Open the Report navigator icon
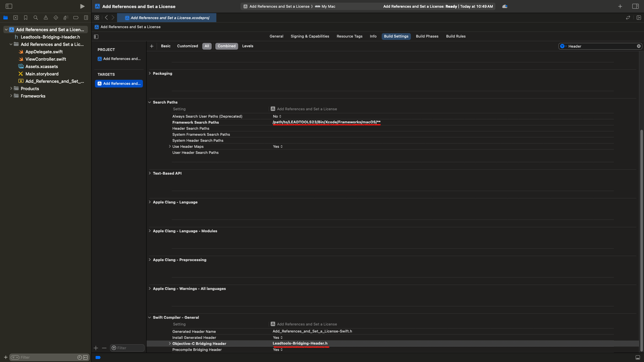This screenshot has width=644, height=362. [x=86, y=18]
